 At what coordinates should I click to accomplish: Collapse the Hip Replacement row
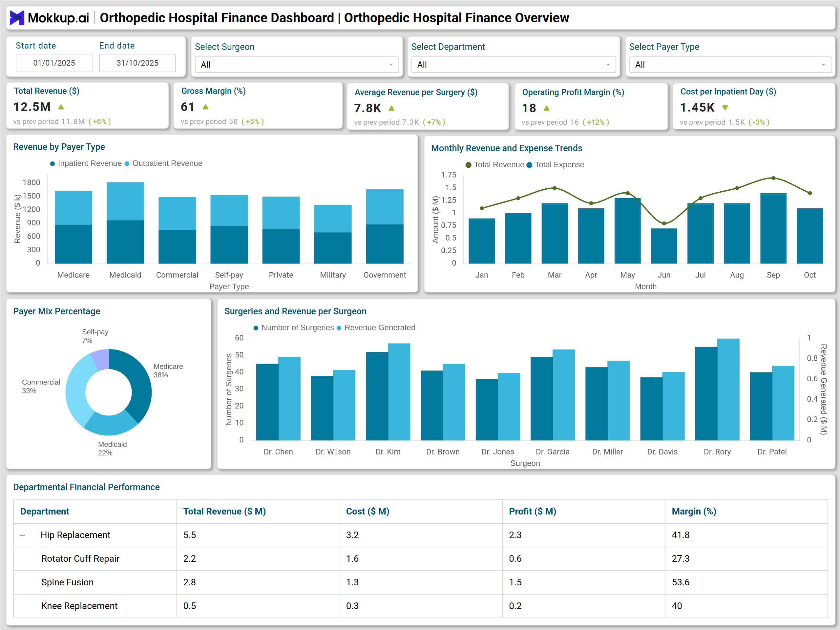click(x=22, y=535)
